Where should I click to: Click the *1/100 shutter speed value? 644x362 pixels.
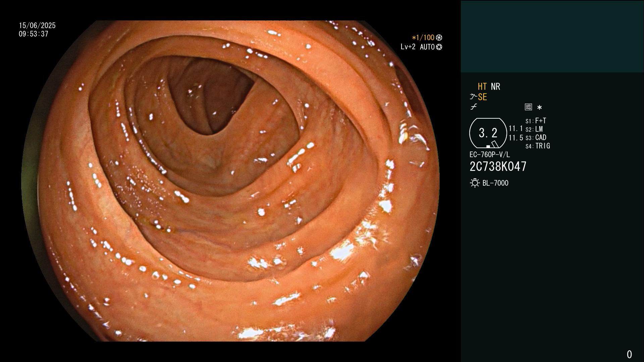[423, 38]
